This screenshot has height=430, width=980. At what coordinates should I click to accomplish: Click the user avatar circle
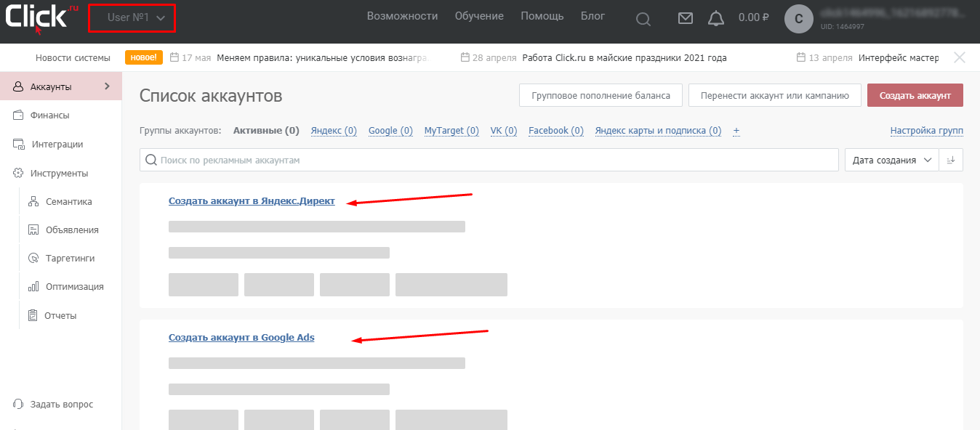pyautogui.click(x=798, y=19)
